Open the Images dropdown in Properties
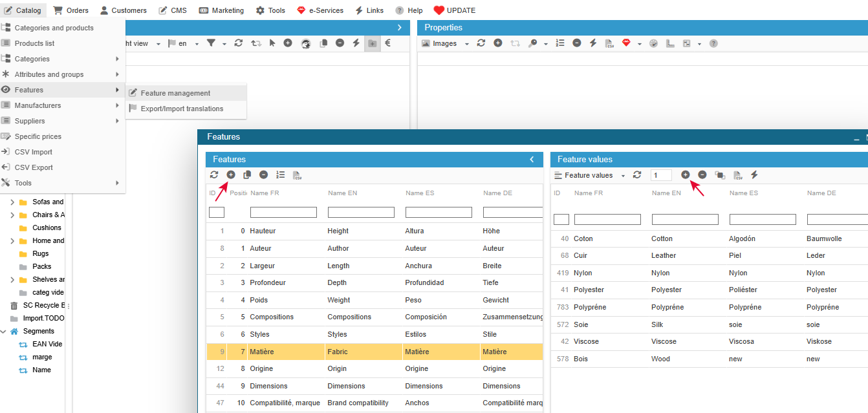Image resolution: width=868 pixels, height=413 pixels. 445,43
